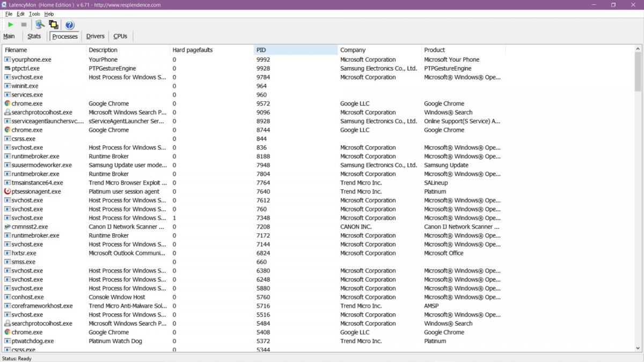The width and height of the screenshot is (644, 362).
Task: Switch to the Drivers tab
Action: (96, 36)
